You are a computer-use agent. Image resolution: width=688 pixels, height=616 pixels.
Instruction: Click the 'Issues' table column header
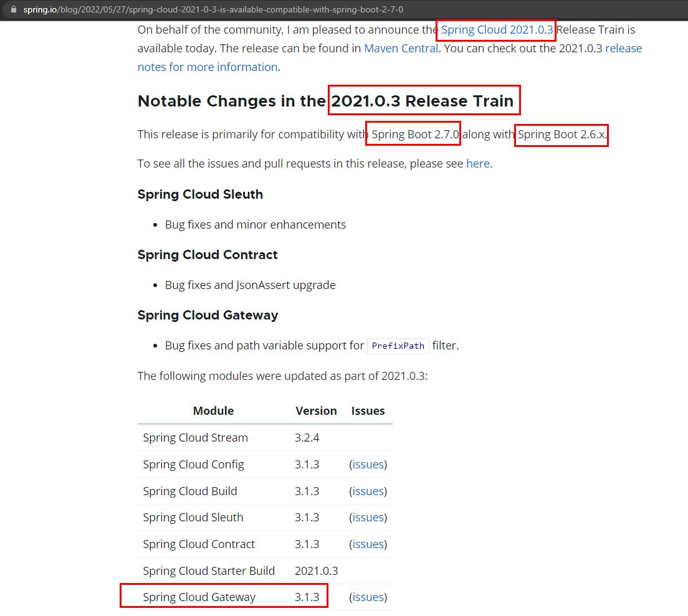(x=368, y=411)
